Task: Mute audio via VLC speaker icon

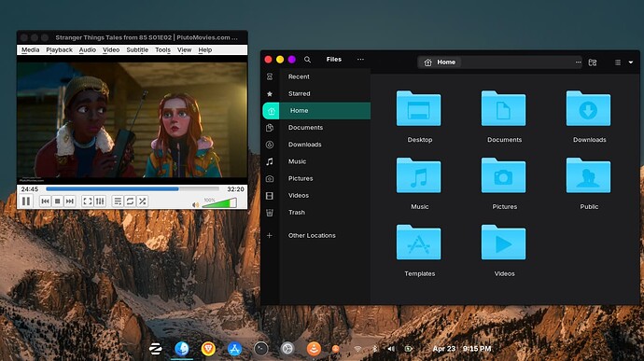Action: [x=195, y=204]
